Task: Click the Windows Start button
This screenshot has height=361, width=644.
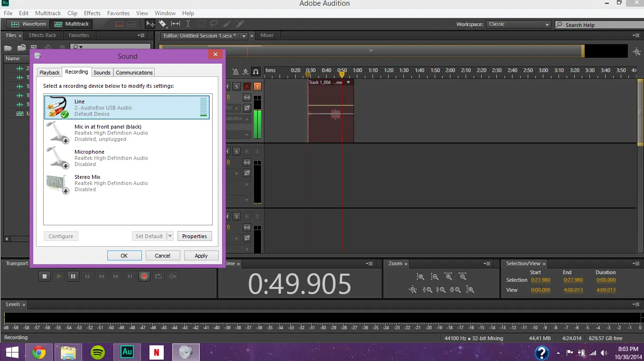Action: point(12,352)
